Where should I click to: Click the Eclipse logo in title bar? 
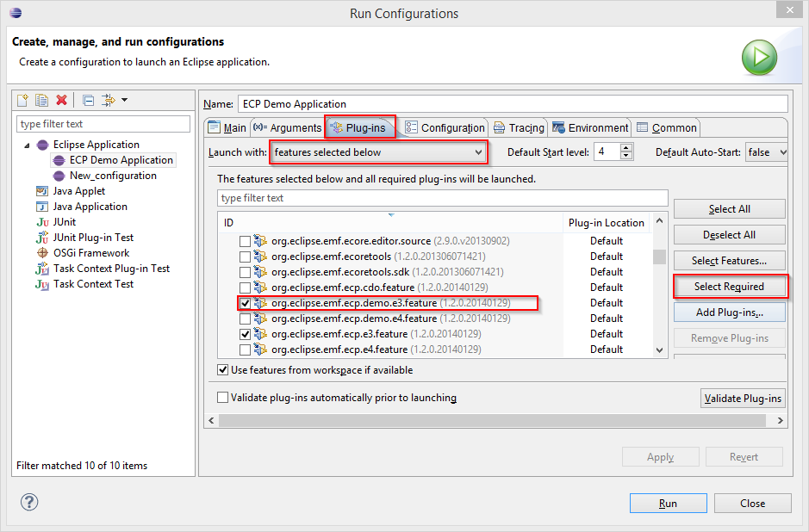pyautogui.click(x=16, y=13)
